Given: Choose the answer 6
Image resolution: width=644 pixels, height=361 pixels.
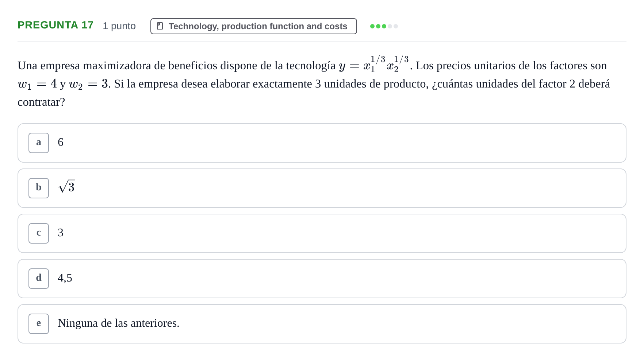Looking at the screenshot, I should tap(322, 143).
